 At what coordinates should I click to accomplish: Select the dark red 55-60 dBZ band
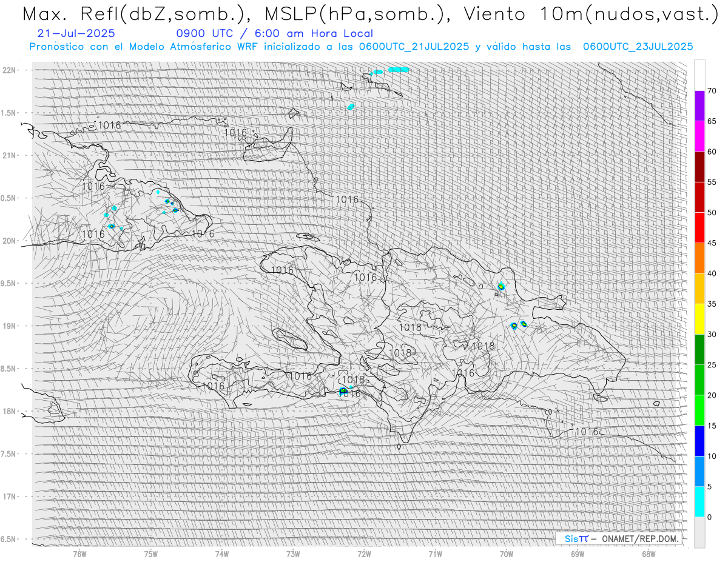[699, 167]
